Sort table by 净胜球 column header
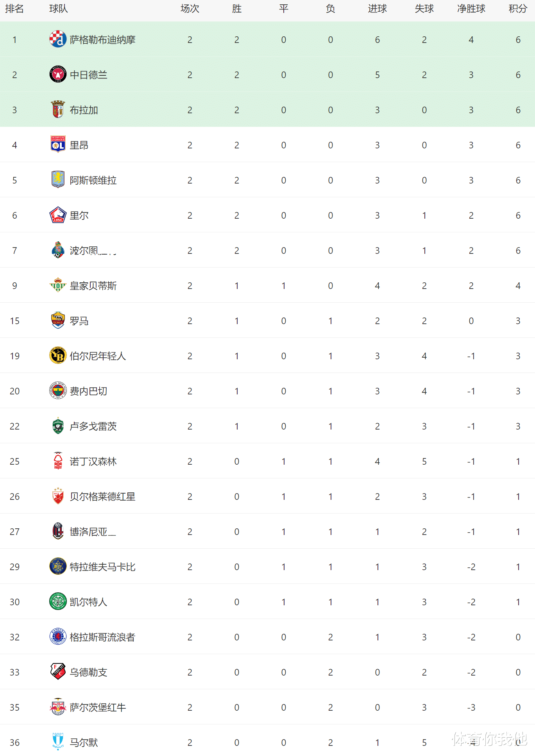 point(471,9)
